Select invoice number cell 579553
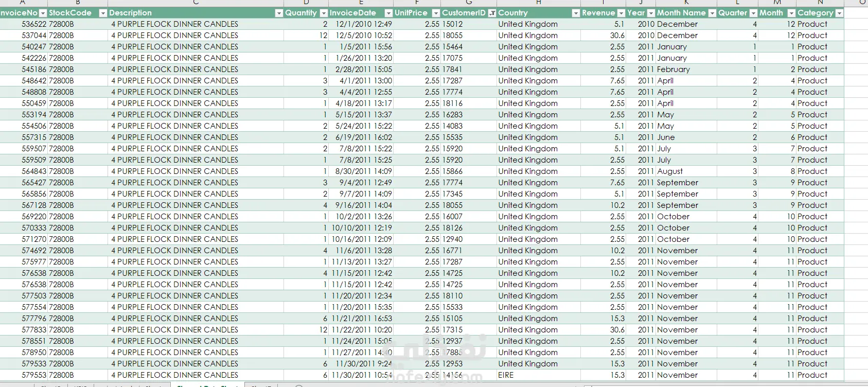868x387 pixels. 24,375
